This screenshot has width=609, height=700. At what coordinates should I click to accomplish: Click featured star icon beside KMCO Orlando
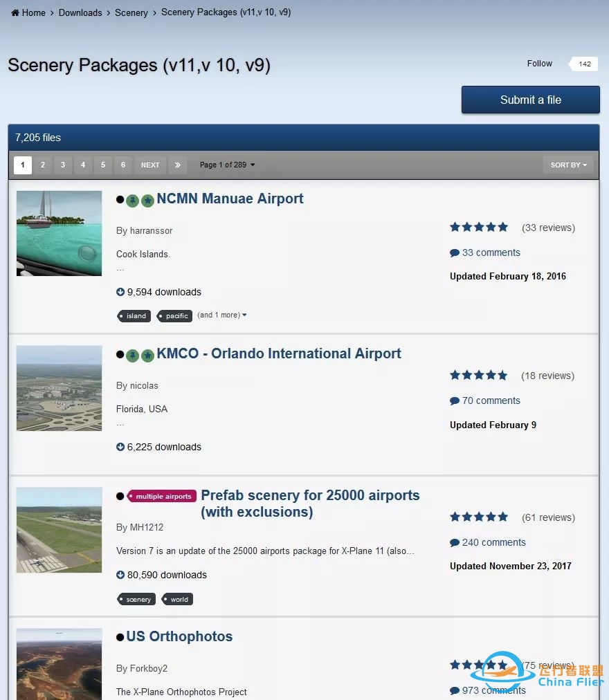(x=147, y=356)
